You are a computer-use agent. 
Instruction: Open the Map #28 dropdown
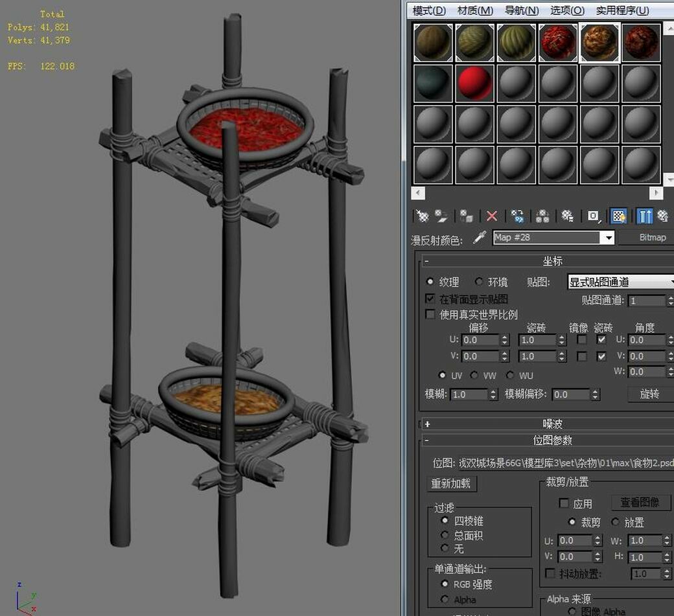[x=609, y=237]
